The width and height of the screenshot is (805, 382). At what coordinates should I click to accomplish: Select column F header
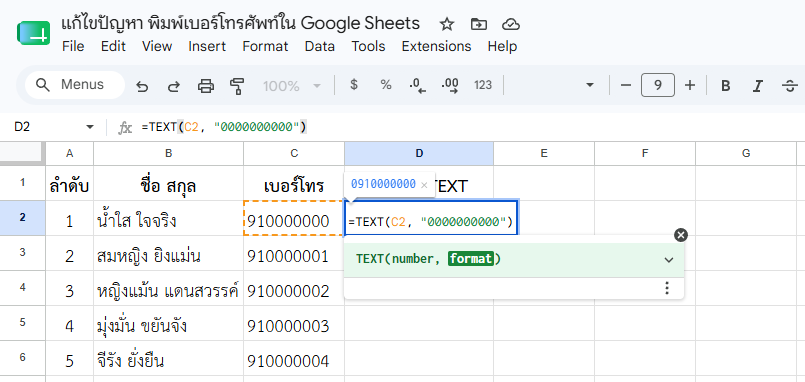pos(645,153)
